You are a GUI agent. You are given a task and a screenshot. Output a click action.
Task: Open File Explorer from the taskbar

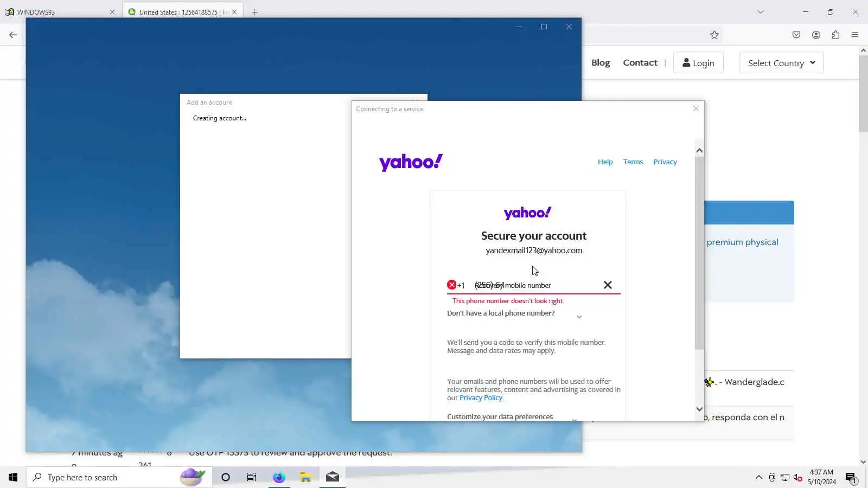pyautogui.click(x=305, y=477)
